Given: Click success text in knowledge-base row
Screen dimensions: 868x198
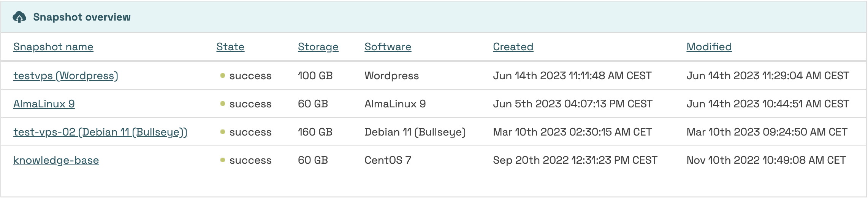Looking at the screenshot, I should (250, 160).
